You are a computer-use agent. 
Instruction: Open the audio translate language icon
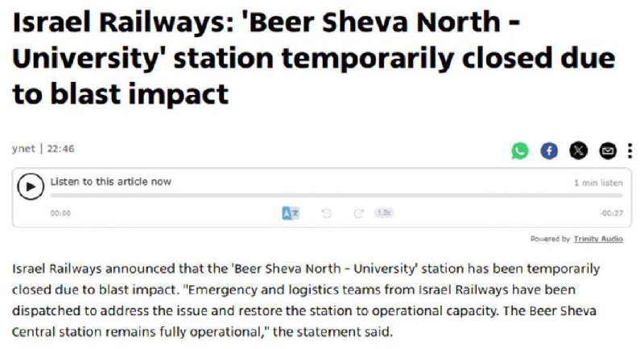pyautogui.click(x=291, y=213)
